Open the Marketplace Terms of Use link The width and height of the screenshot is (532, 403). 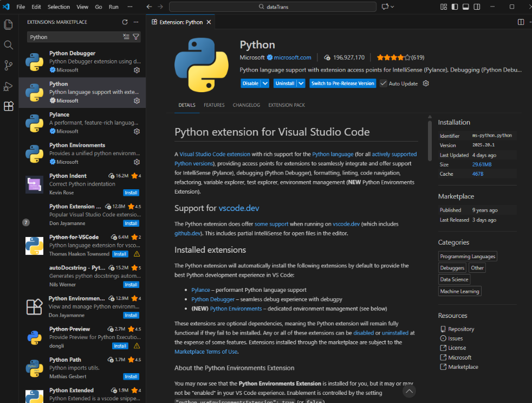click(206, 351)
